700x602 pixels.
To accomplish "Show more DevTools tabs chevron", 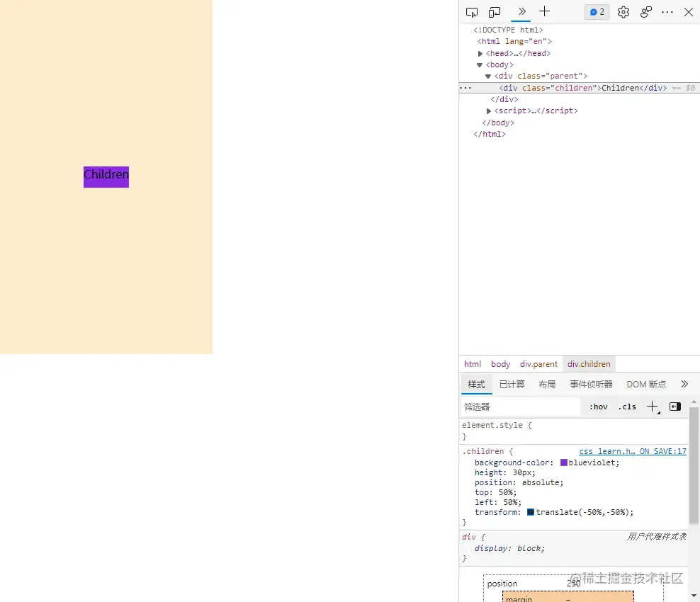I will (x=521, y=11).
